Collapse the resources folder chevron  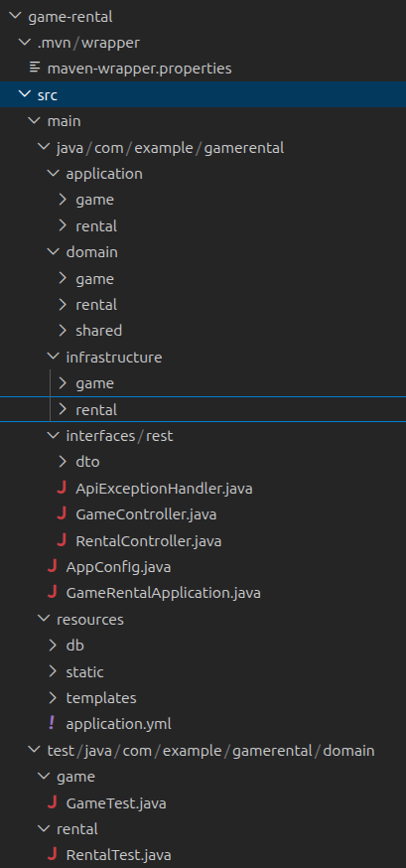click(x=43, y=619)
